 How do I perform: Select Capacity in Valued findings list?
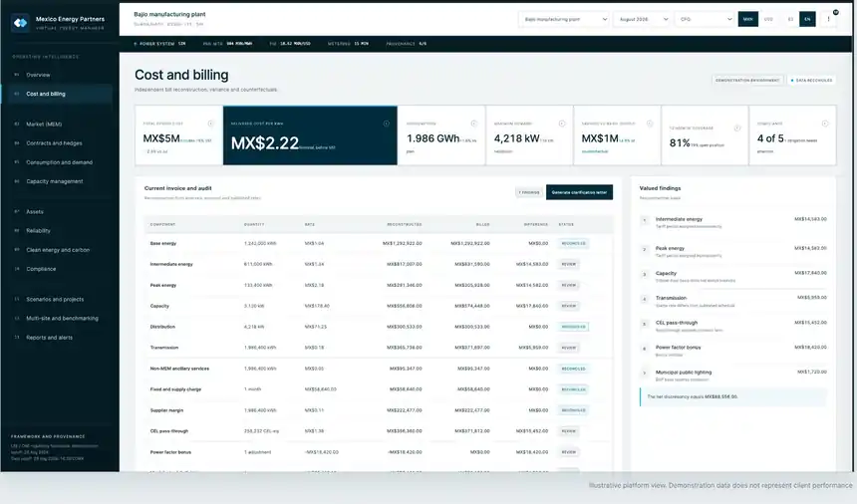732,276
